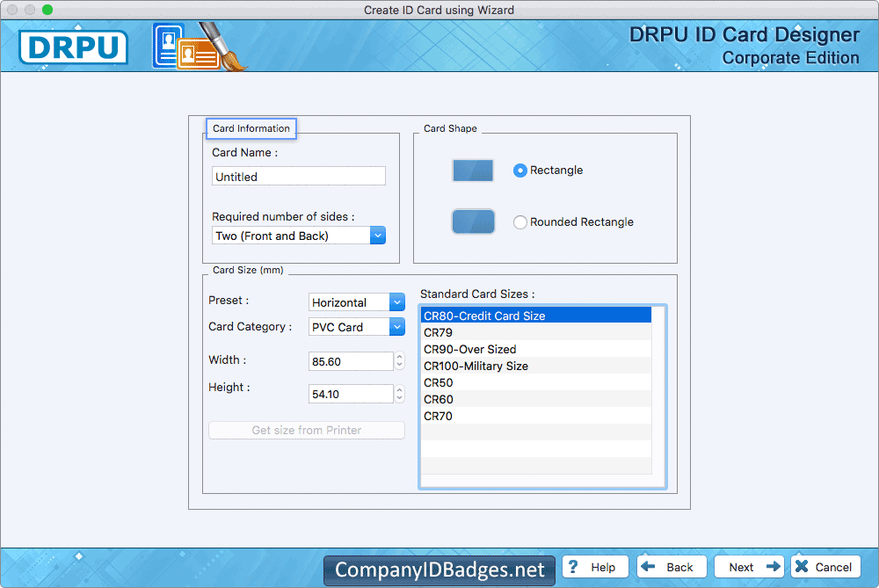
Task: Click the rectangle shape preview swatch
Action: (x=473, y=171)
